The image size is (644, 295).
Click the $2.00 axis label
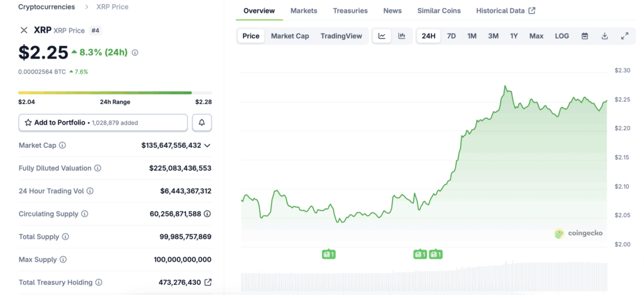point(622,245)
